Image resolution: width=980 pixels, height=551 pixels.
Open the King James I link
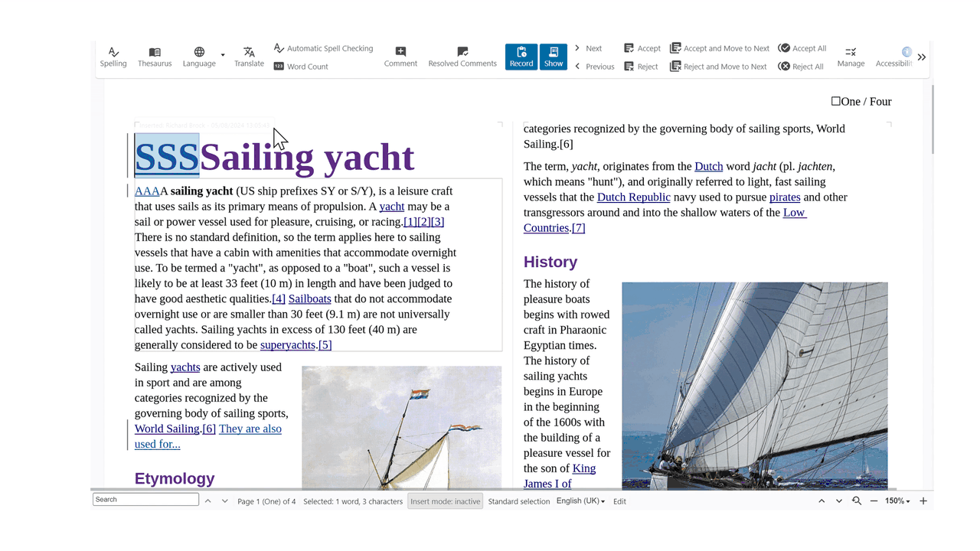tap(560, 476)
